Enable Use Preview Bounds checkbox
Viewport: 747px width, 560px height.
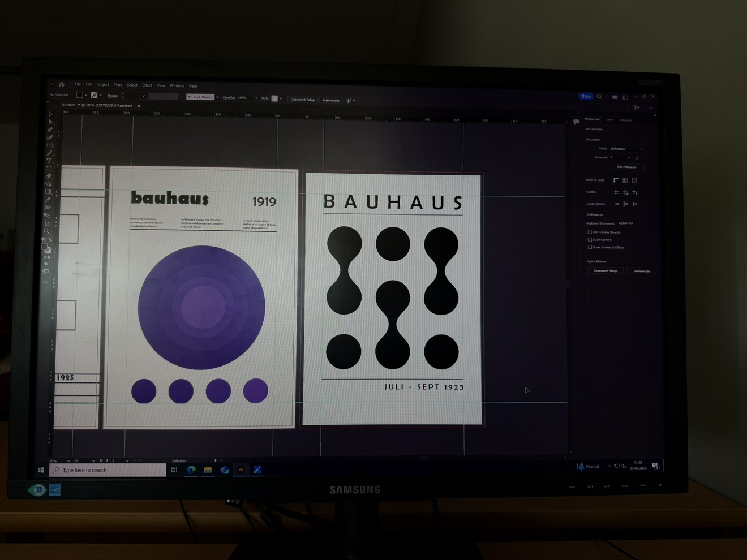pos(590,232)
